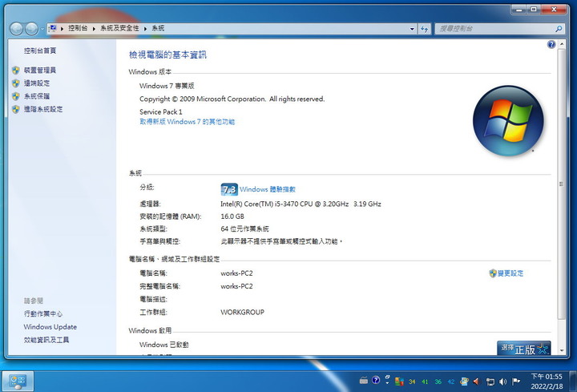This screenshot has height=392, width=577.
Task: Click the Back navigation arrow button
Action: (x=16, y=29)
